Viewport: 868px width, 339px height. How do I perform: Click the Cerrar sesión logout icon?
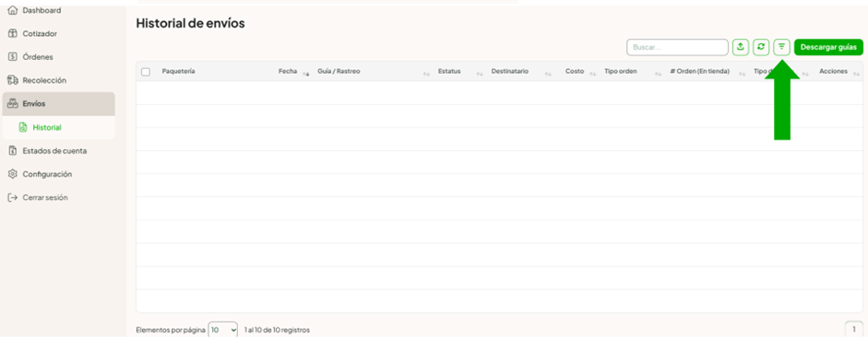click(13, 197)
